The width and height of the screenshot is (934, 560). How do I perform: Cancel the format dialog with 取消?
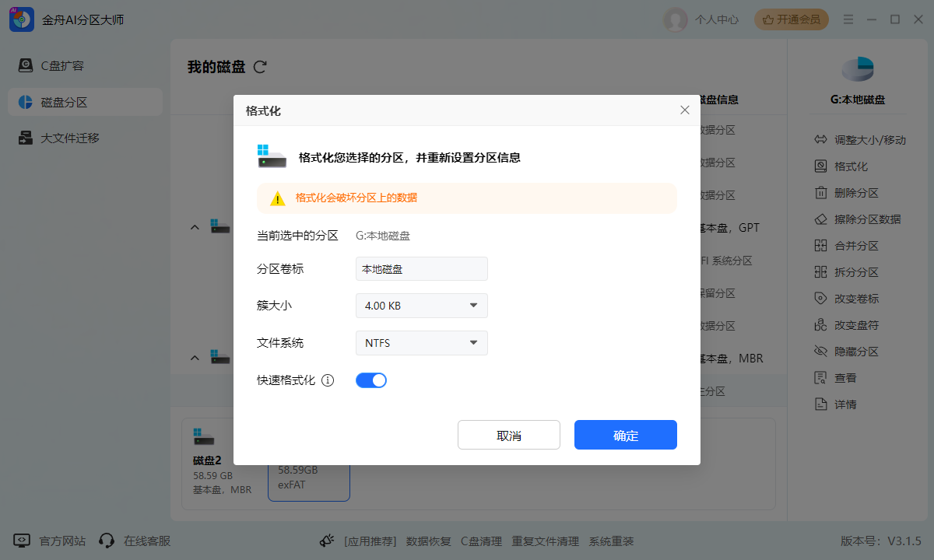tap(508, 434)
